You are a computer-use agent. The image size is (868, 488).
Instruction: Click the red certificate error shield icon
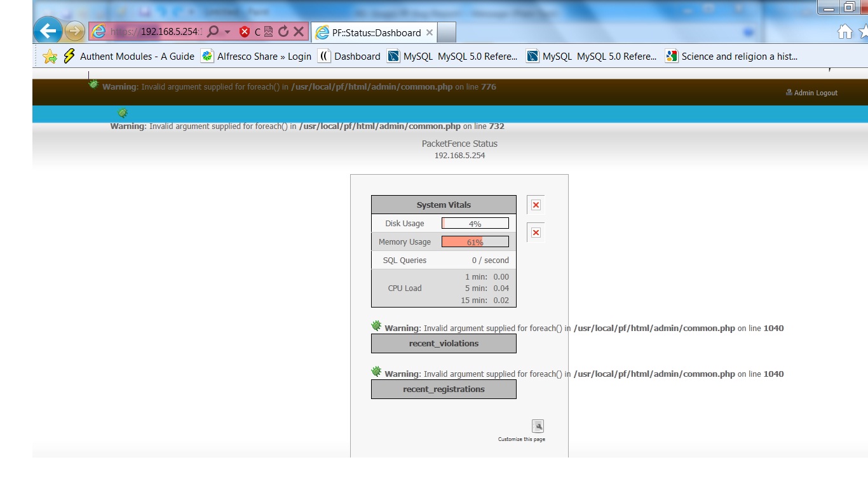tap(245, 32)
